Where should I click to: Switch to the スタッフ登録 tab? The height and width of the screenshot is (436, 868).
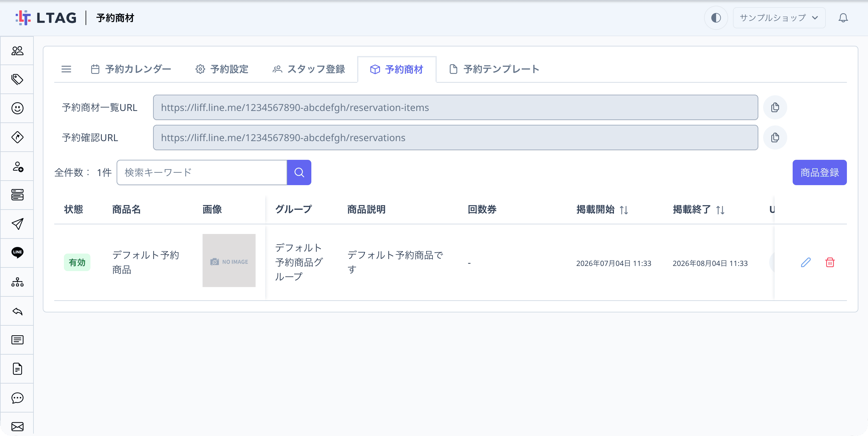click(309, 69)
